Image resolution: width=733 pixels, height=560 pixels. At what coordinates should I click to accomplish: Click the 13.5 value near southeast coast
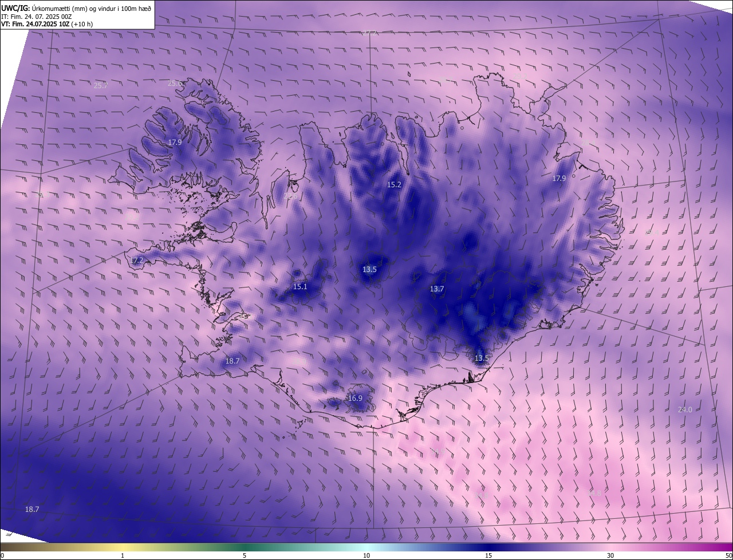pyautogui.click(x=482, y=358)
